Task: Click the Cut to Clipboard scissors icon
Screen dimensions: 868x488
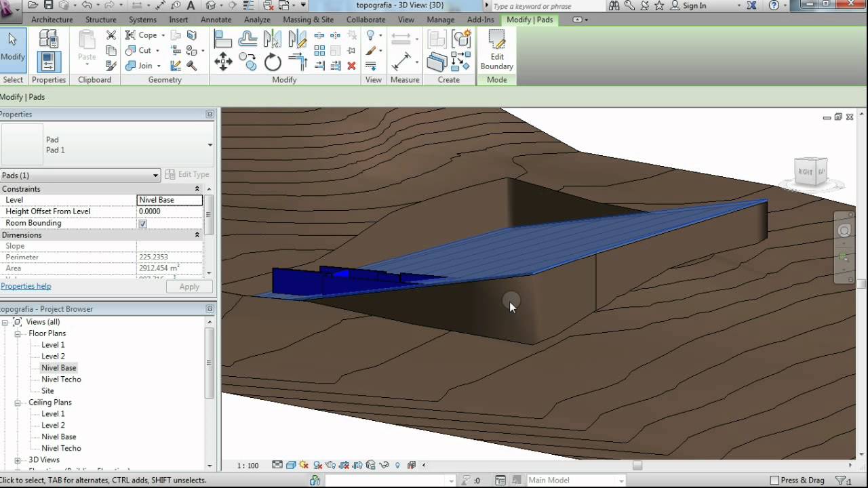Action: click(x=111, y=35)
